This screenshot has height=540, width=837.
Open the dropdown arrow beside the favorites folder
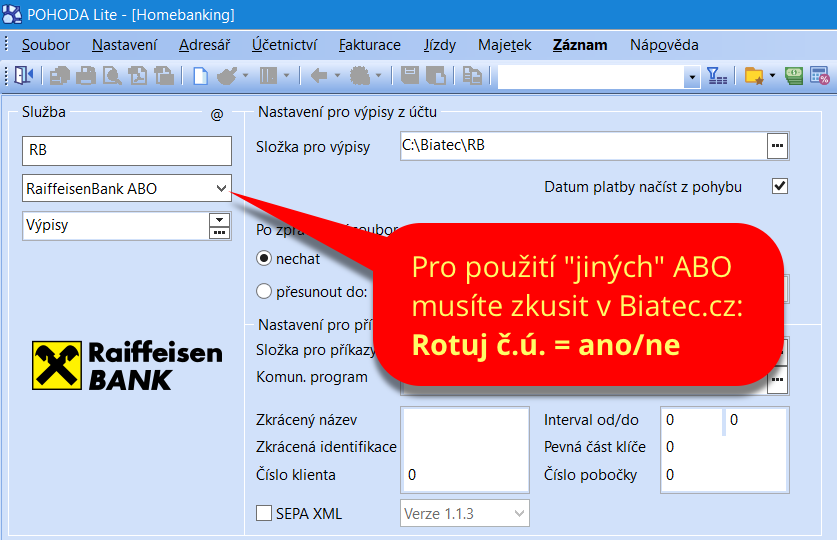coord(772,76)
